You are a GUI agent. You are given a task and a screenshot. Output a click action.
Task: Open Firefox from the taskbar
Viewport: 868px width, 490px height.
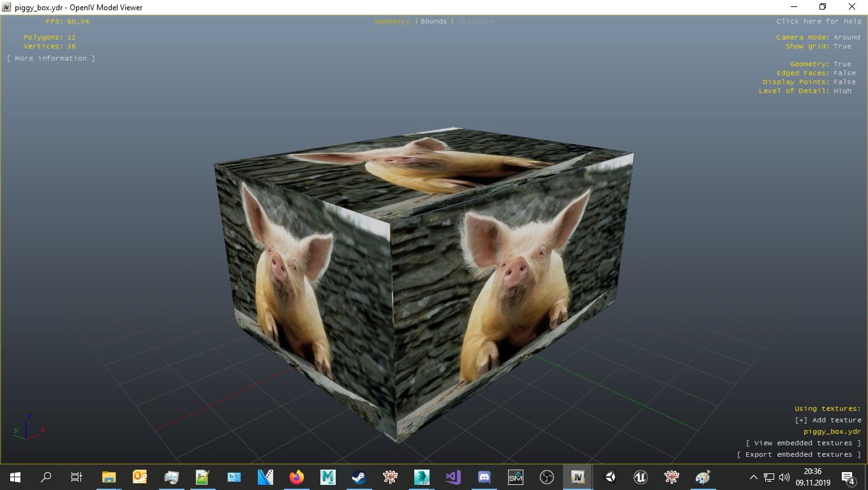pyautogui.click(x=297, y=477)
